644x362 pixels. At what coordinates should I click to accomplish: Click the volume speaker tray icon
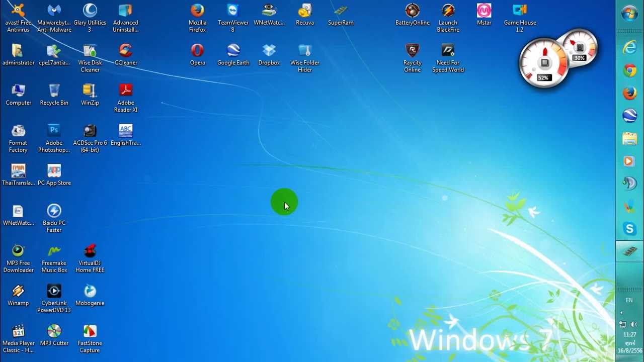point(634,324)
